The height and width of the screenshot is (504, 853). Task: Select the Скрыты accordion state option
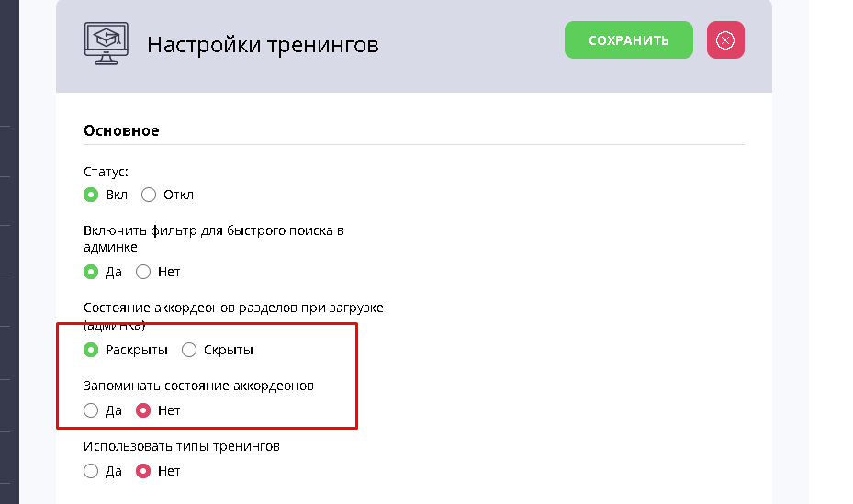point(189,350)
